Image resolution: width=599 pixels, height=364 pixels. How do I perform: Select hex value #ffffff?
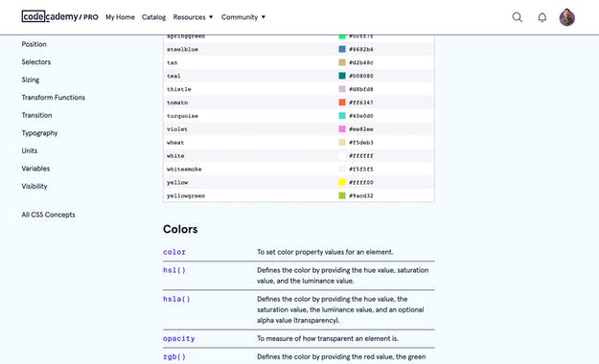coord(361,156)
